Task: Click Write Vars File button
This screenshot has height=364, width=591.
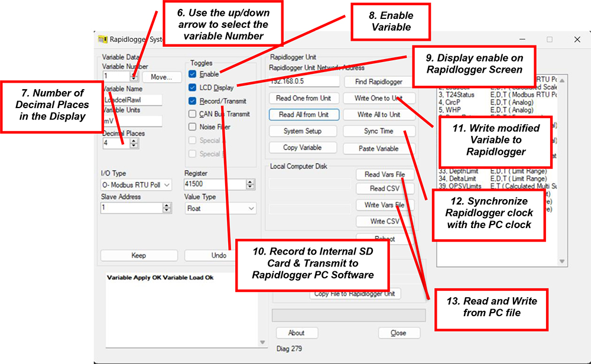Action: click(385, 205)
